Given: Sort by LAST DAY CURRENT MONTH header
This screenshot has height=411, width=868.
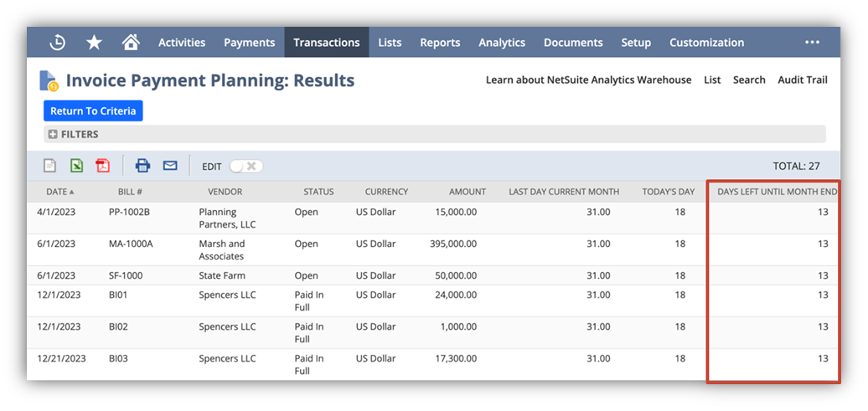Looking at the screenshot, I should click(564, 192).
